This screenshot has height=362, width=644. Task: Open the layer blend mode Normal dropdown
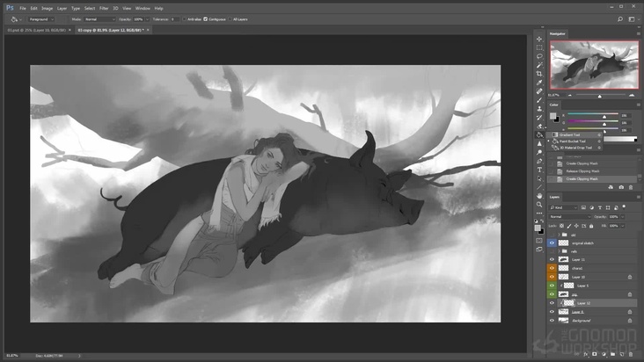pyautogui.click(x=570, y=216)
